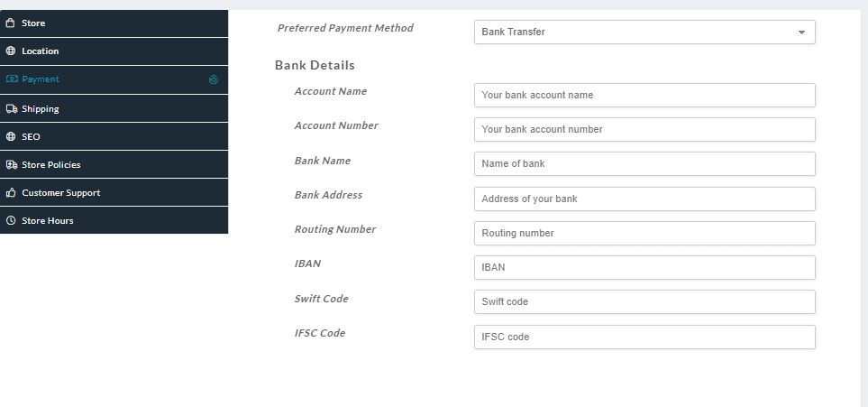868x407 pixels.
Task: Click the gear icon beside Payment
Action: pos(214,79)
